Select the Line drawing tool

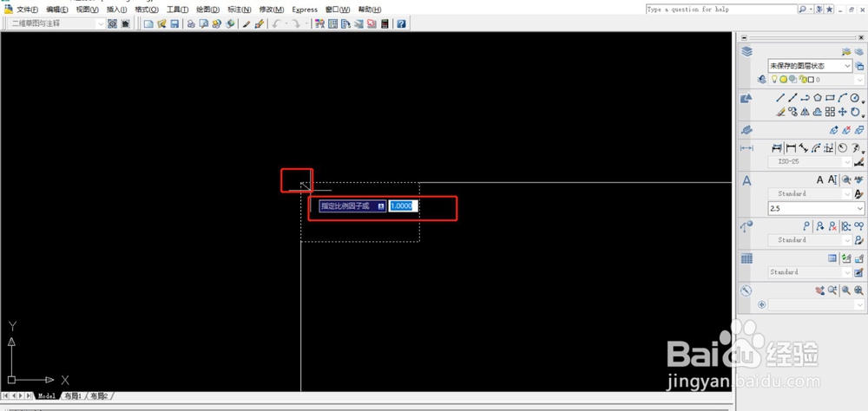[x=780, y=98]
